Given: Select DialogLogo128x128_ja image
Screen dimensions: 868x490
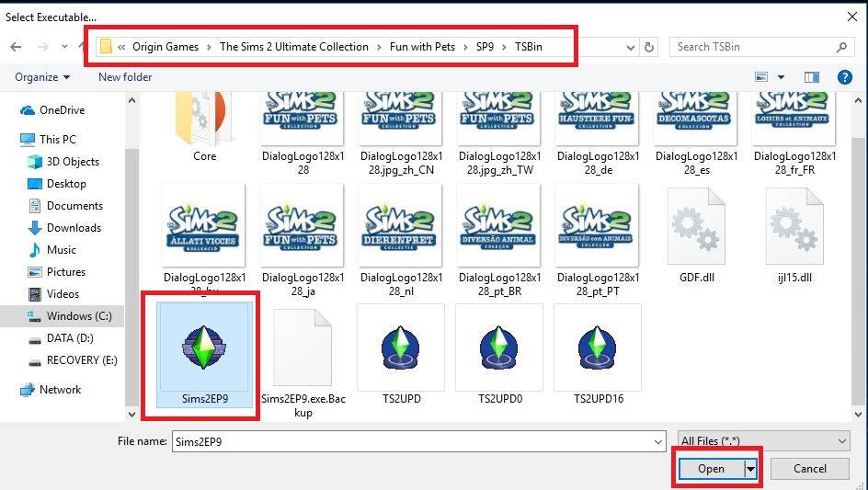Looking at the screenshot, I should [x=303, y=241].
